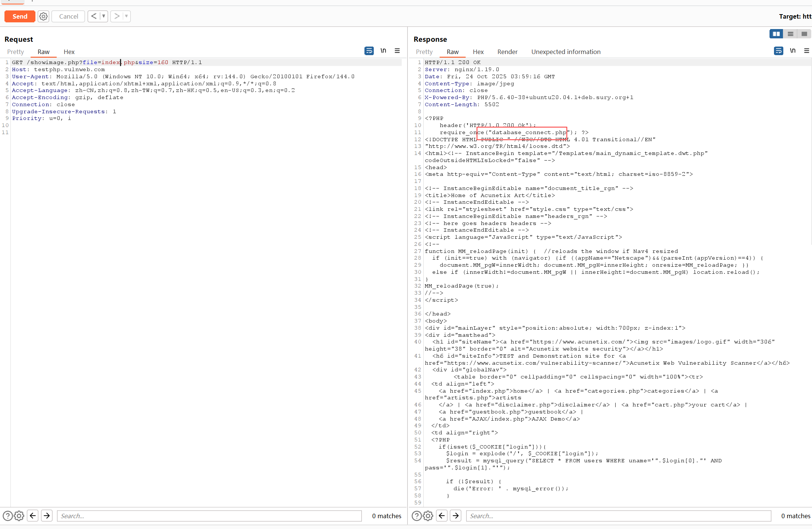Toggle word wrap icon in Request panel

[369, 51]
